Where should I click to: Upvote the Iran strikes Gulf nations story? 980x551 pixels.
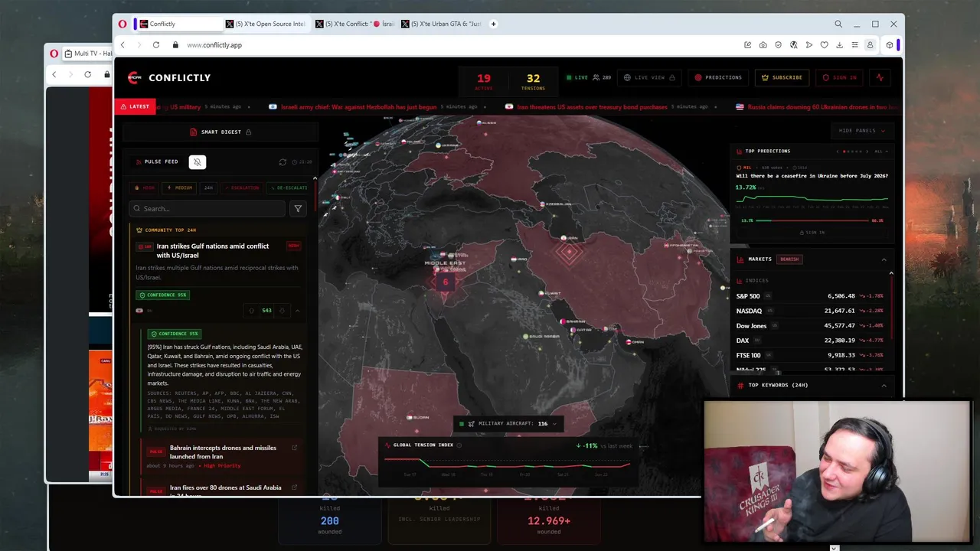coord(251,311)
